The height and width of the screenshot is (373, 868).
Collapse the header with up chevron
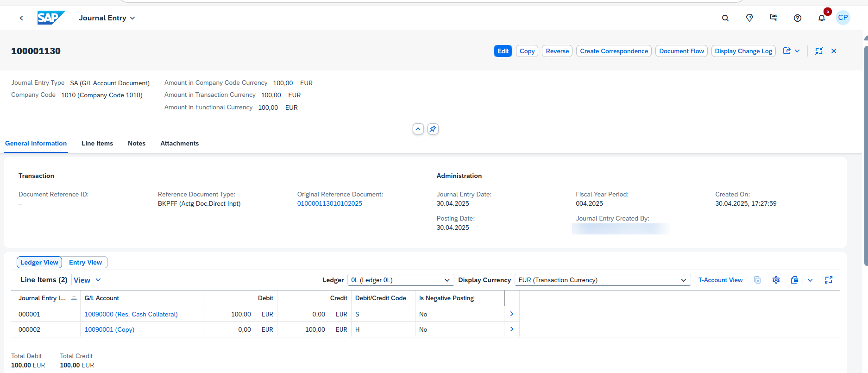(418, 129)
